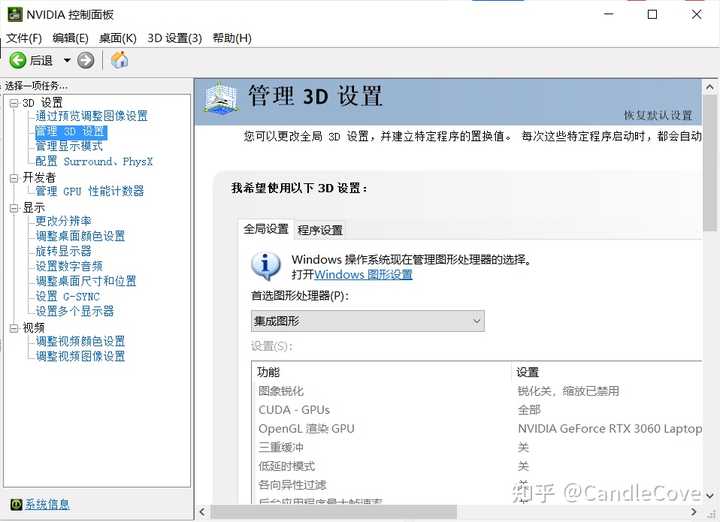Click the 系统信息 link
Image resolution: width=720 pixels, height=522 pixels.
coord(47,504)
